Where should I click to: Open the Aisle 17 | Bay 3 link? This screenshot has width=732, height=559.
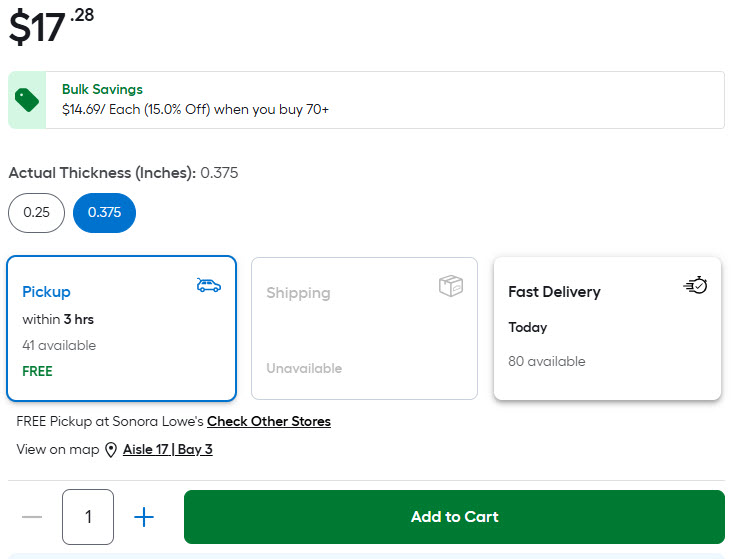(x=167, y=450)
